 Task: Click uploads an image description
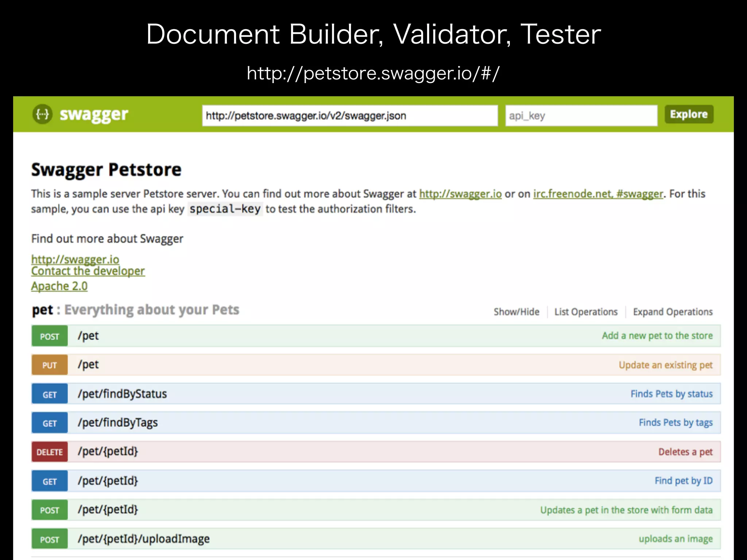click(x=676, y=539)
